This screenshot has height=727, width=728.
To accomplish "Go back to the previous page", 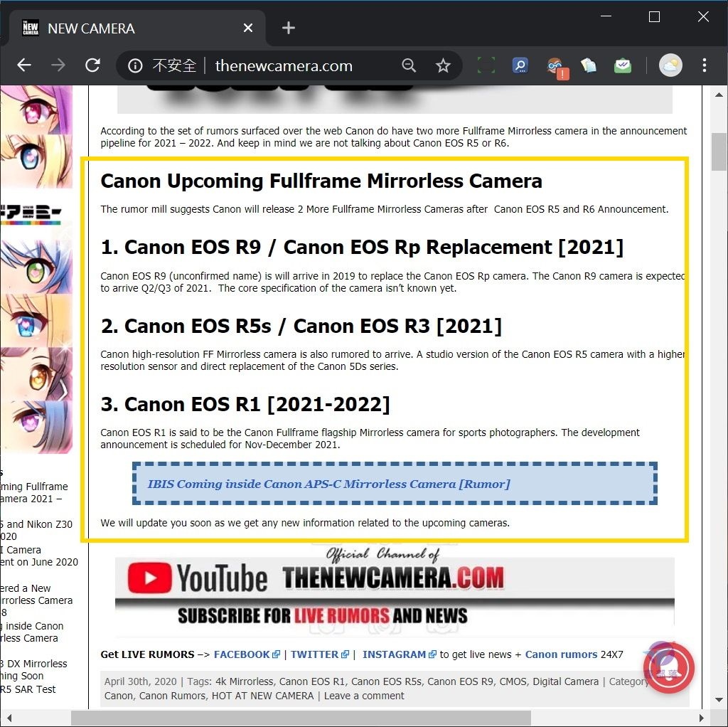I will pyautogui.click(x=24, y=65).
